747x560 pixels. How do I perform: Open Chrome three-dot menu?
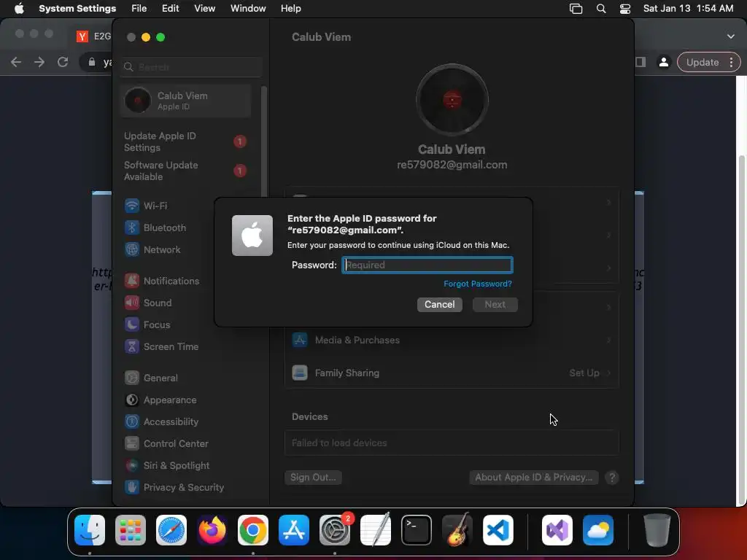pyautogui.click(x=731, y=63)
